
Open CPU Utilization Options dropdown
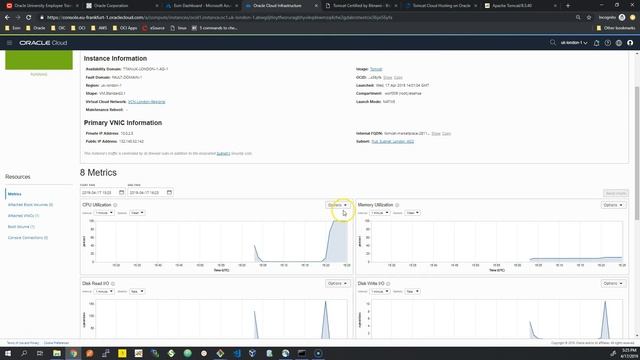337,205
